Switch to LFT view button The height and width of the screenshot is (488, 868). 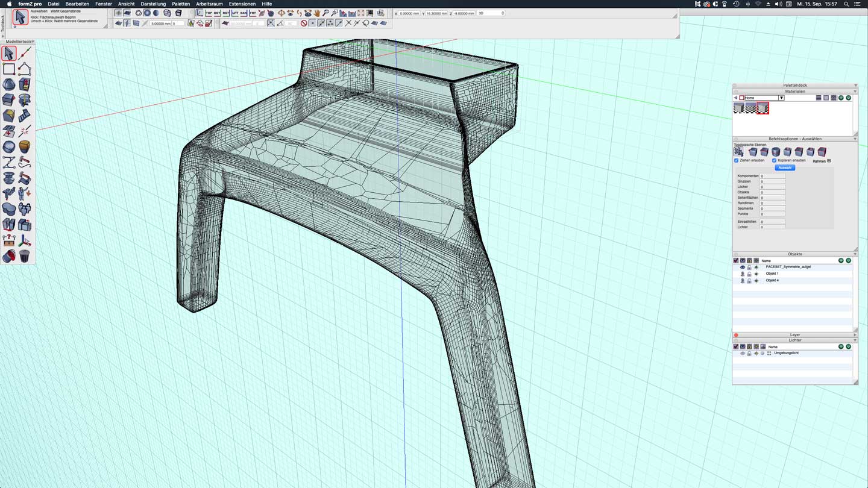pos(235,13)
